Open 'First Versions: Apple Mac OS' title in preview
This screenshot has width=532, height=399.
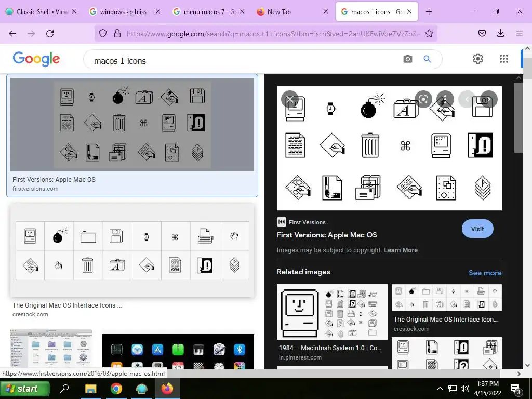pos(327,235)
